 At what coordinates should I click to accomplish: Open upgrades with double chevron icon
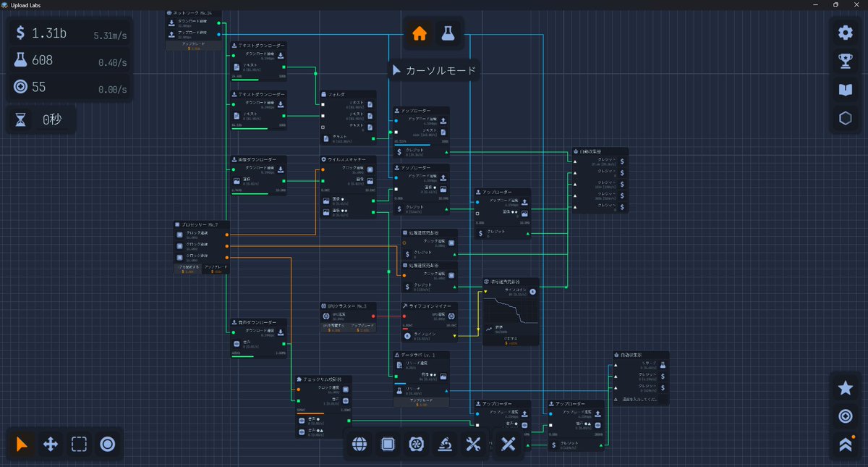[x=845, y=445]
